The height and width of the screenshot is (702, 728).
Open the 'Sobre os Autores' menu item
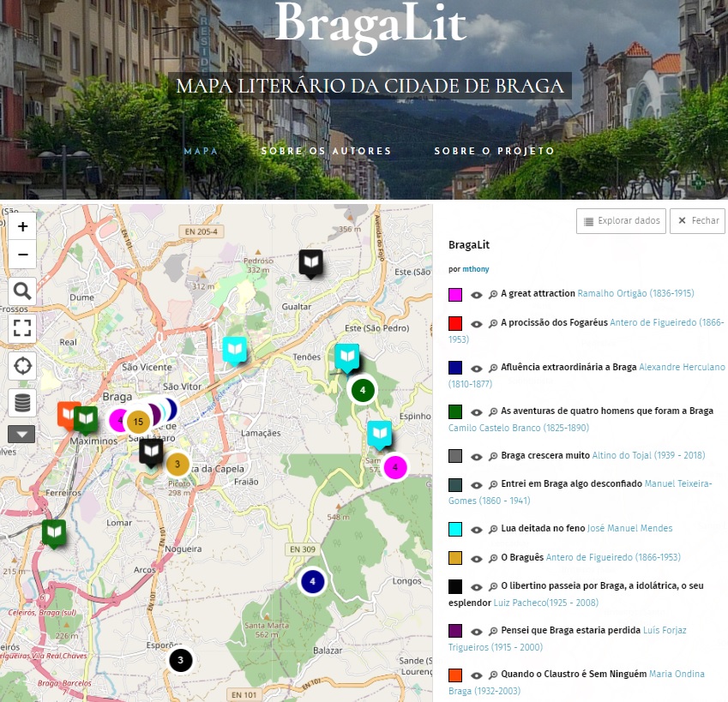(326, 152)
